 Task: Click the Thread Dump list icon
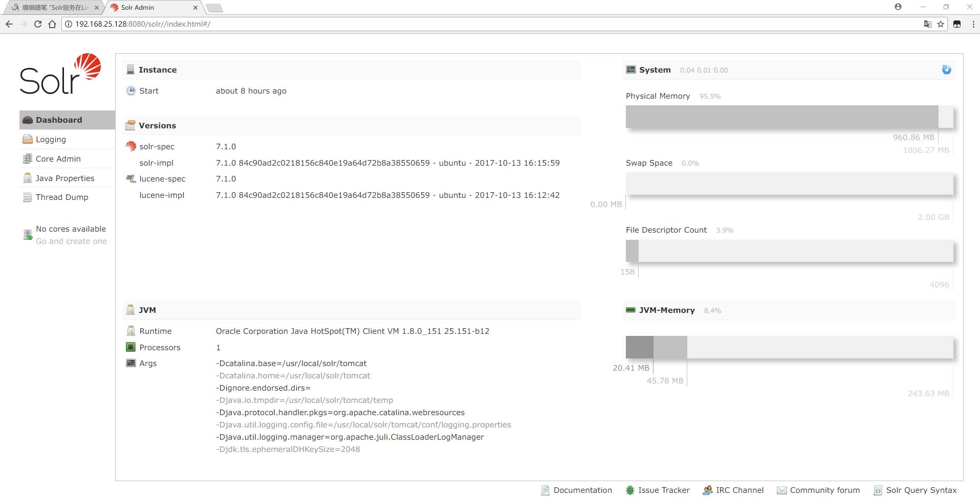coord(28,197)
